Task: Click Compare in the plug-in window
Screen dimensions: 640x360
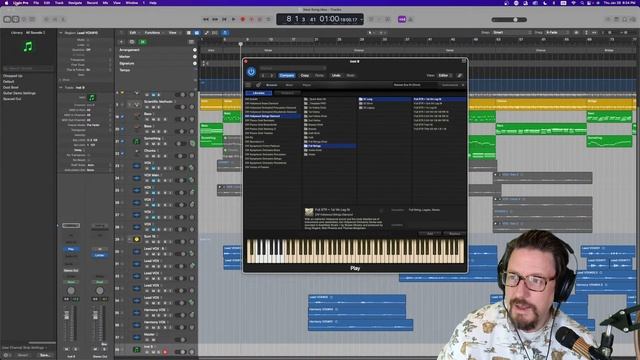Action: click(x=287, y=76)
